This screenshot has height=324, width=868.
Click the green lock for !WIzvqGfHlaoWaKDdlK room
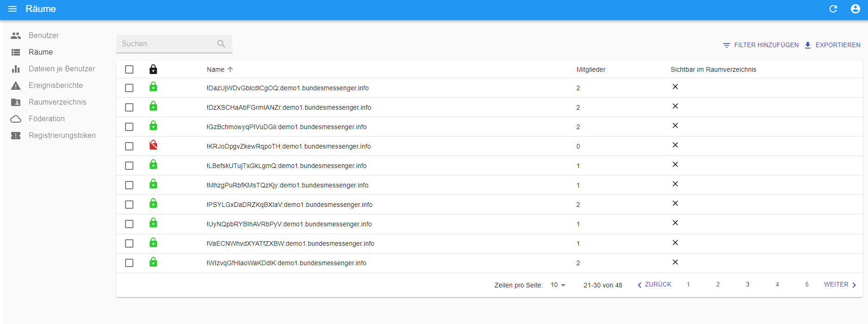pos(153,262)
